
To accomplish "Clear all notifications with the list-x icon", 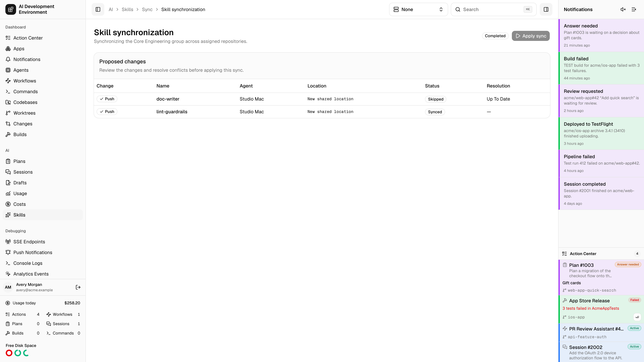I will coord(634,10).
